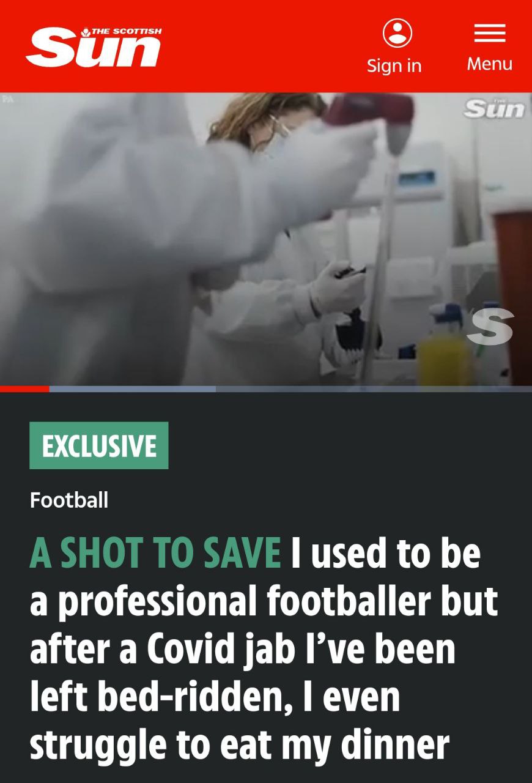Tap the S logo overlay on video
Image resolution: width=532 pixels, height=783 pixels.
pos(490,326)
